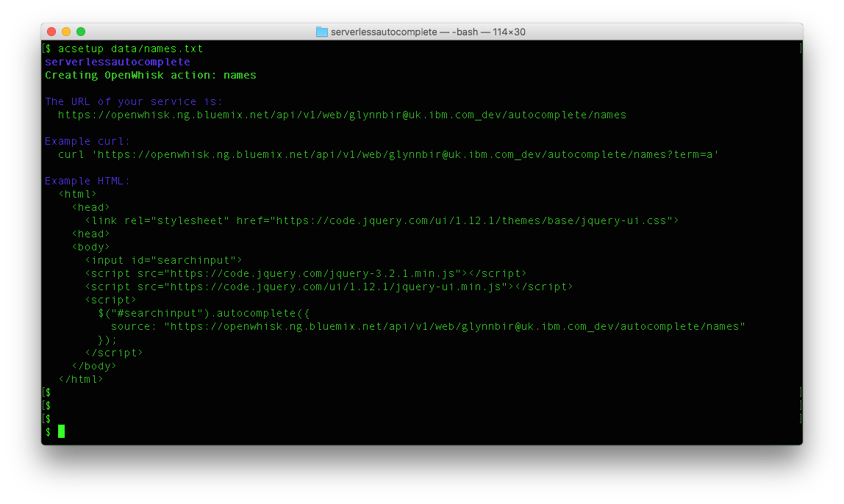
Task: Click the green cursor at the active prompt
Action: pyautogui.click(x=61, y=431)
